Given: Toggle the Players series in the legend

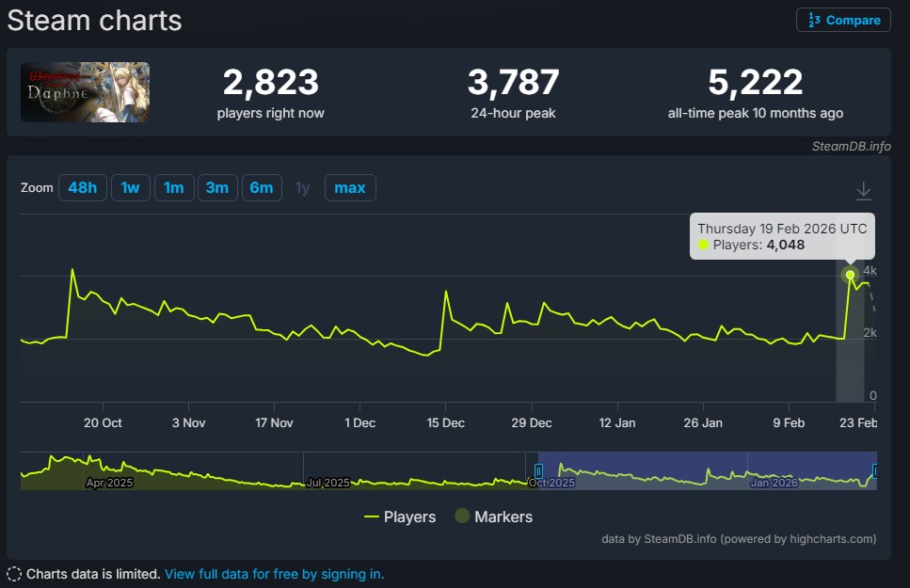Looking at the screenshot, I should (400, 516).
